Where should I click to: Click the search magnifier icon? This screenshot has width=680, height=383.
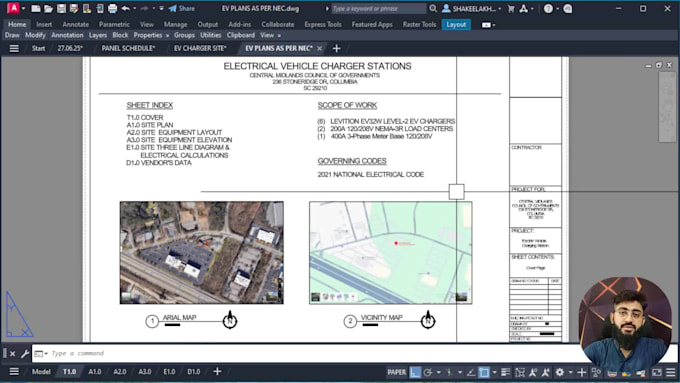click(433, 8)
